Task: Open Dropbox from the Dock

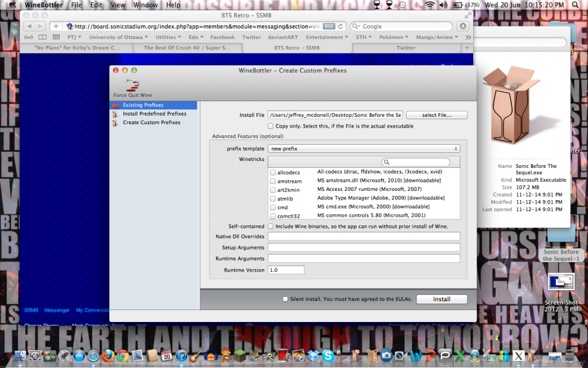Action: point(314,355)
